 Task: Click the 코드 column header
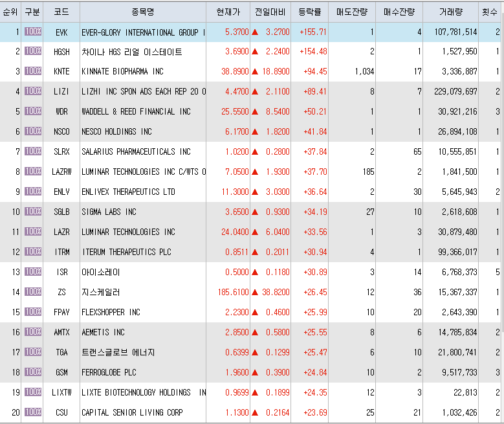click(61, 12)
